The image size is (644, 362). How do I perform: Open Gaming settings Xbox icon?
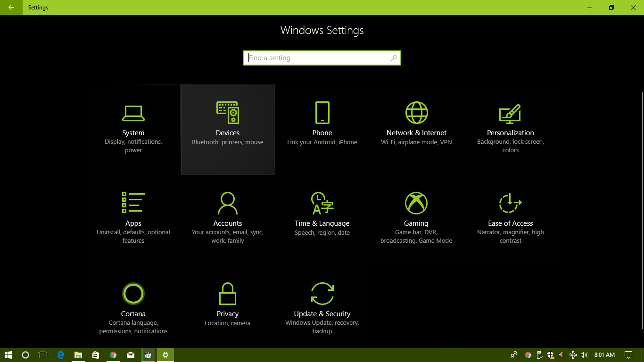416,203
